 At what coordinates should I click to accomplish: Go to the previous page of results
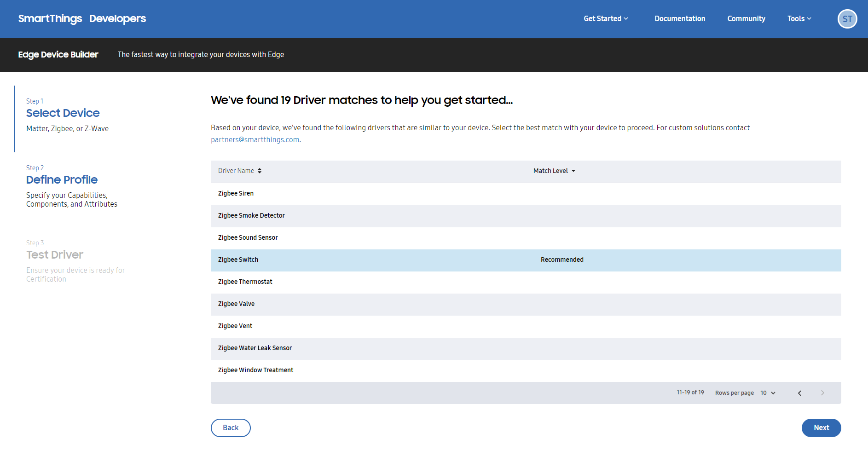[800, 393]
